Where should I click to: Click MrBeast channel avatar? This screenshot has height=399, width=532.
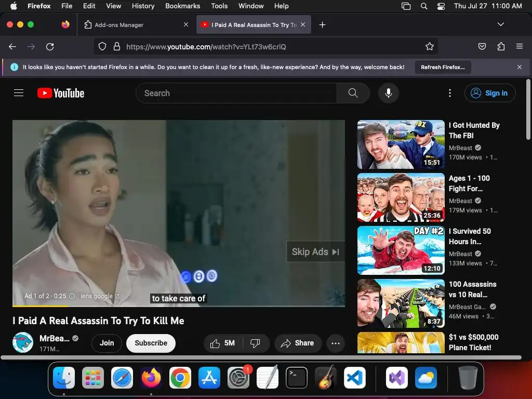tap(23, 342)
